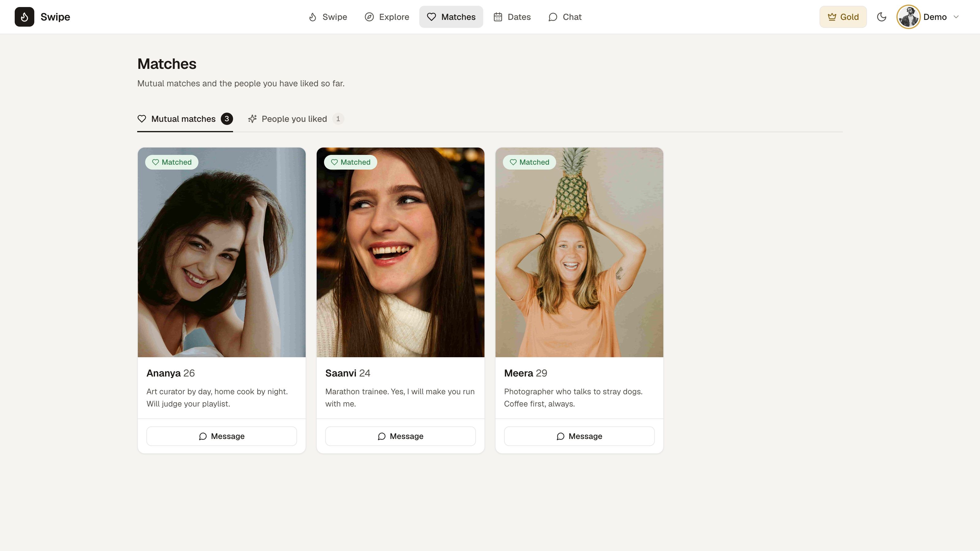
Task: Go to the Explore page
Action: 386,17
